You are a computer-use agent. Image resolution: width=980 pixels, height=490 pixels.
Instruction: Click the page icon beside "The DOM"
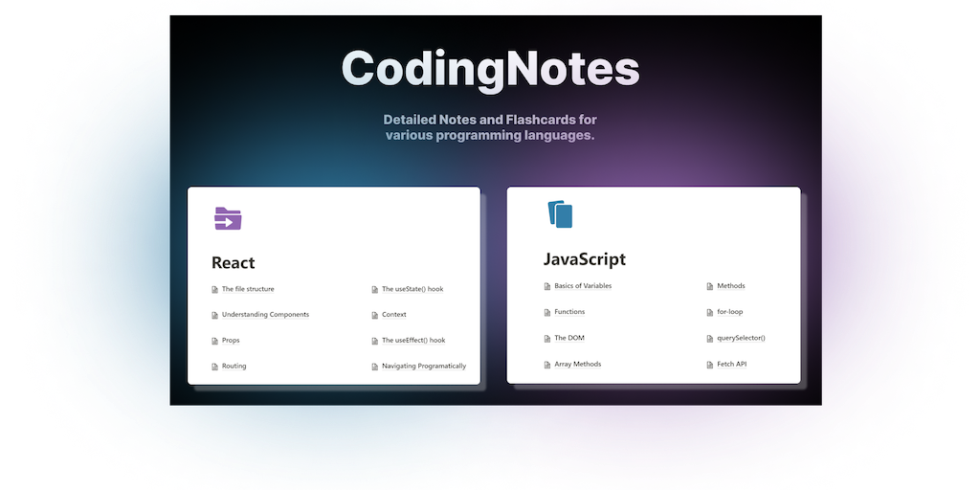[x=547, y=338]
